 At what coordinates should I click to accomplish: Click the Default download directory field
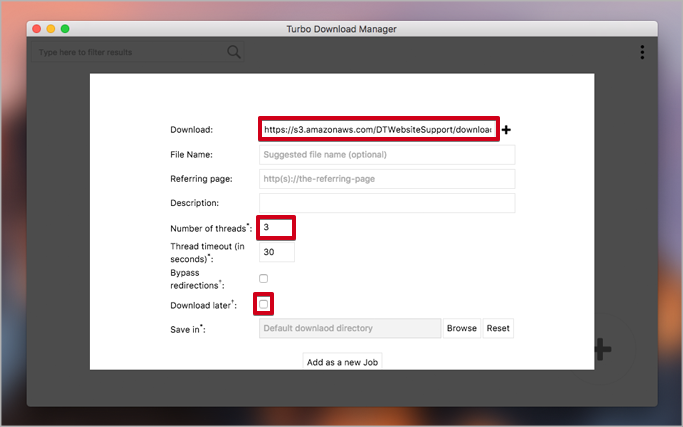[x=350, y=328]
